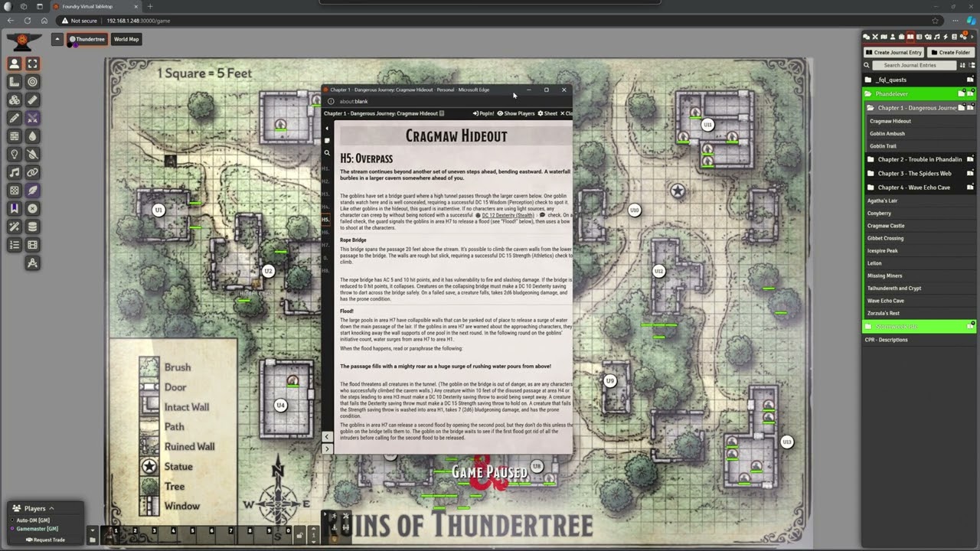Open Measurement Controls ruler tool
Screen dimensions: 980x551
coord(15,82)
